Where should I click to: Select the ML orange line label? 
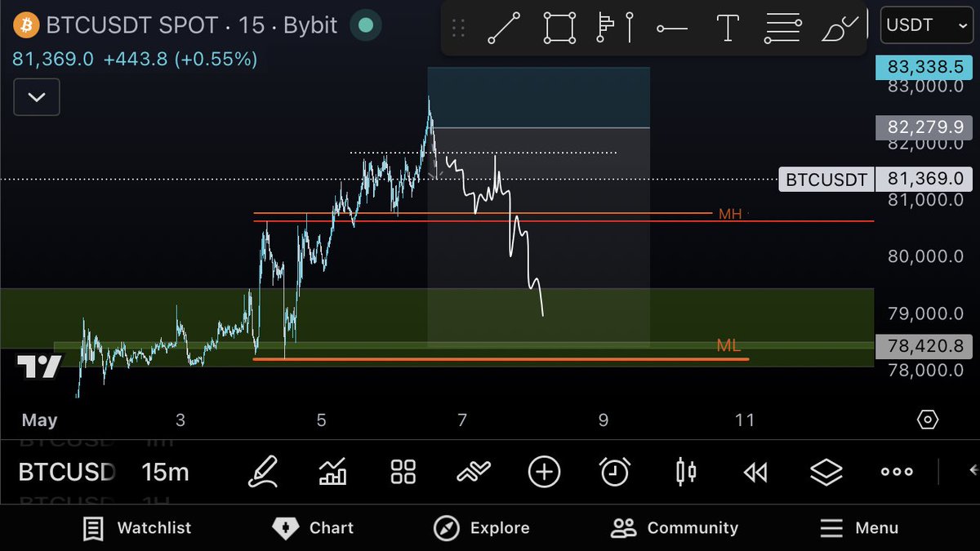728,346
